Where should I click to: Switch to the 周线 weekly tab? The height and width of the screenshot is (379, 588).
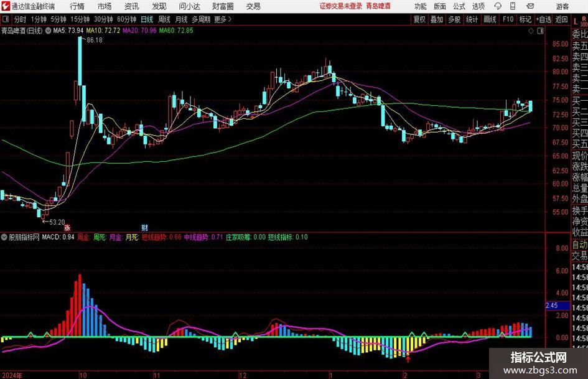164,19
